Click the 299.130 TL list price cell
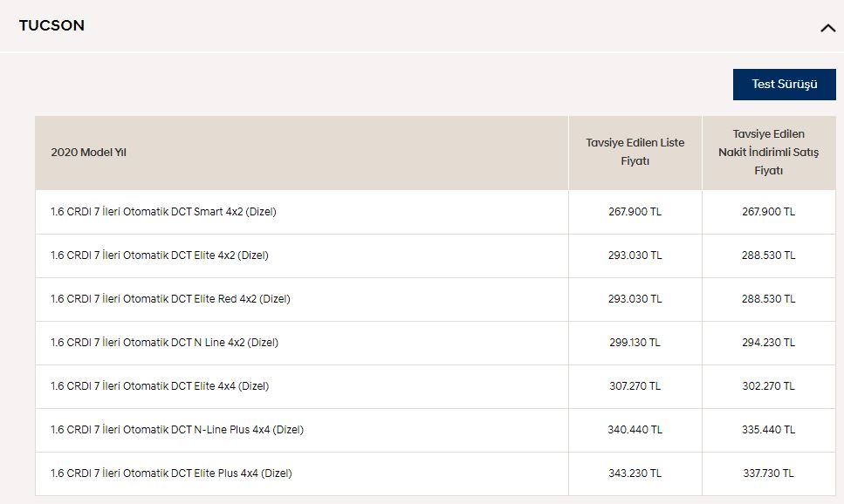Image resolution: width=844 pixels, height=504 pixels. tap(635, 343)
